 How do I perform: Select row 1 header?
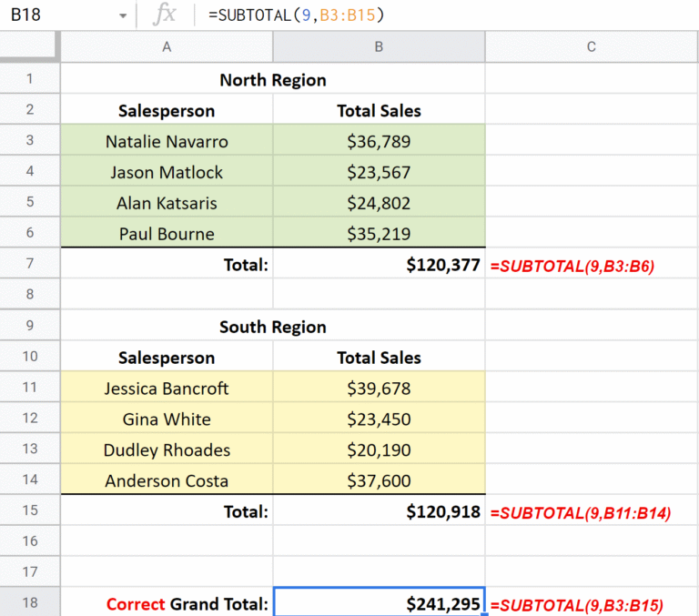[x=29, y=78]
